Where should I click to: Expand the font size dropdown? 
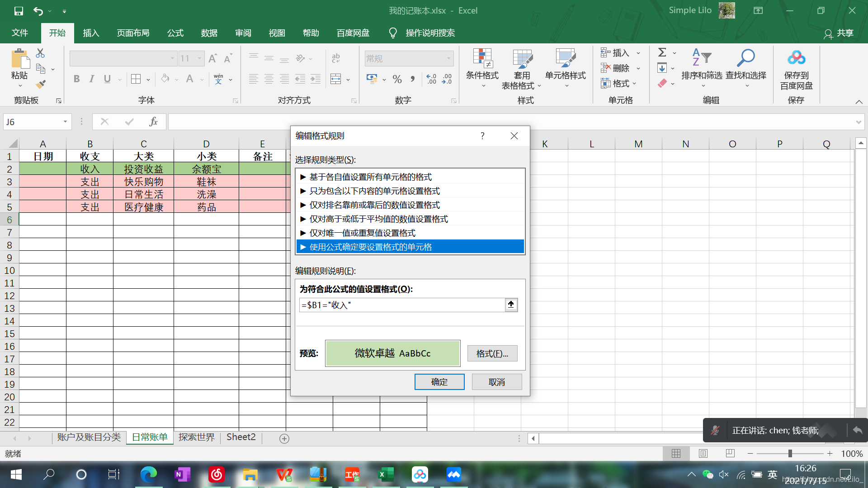pos(199,58)
